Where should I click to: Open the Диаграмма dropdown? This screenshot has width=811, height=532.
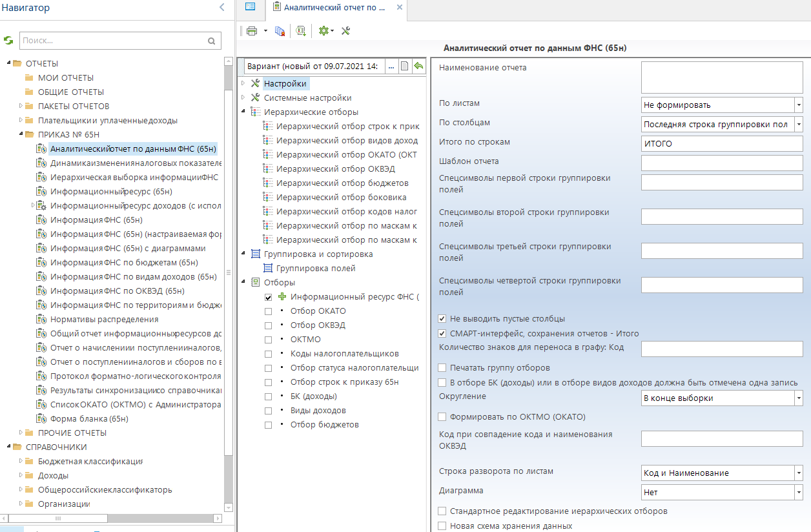[x=798, y=492]
